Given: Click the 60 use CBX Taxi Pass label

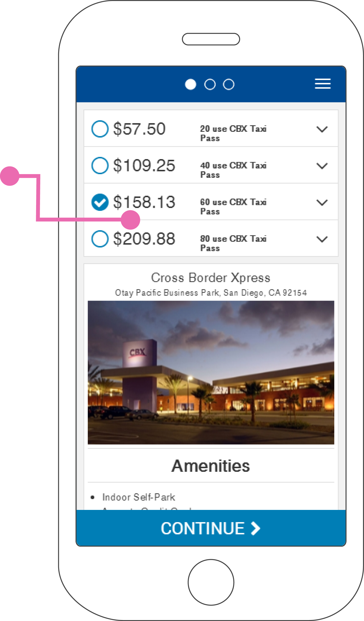Looking at the screenshot, I should [x=233, y=207].
